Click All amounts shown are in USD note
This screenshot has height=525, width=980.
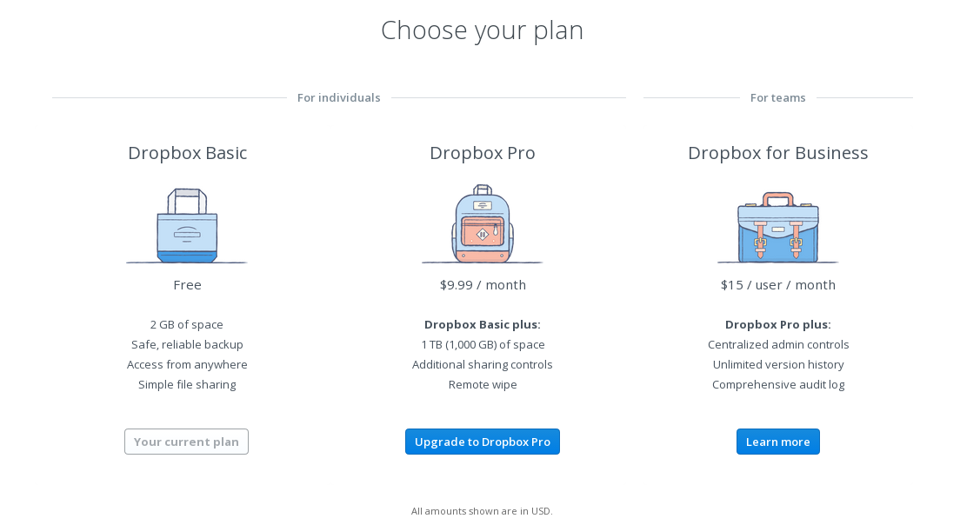pos(482,511)
